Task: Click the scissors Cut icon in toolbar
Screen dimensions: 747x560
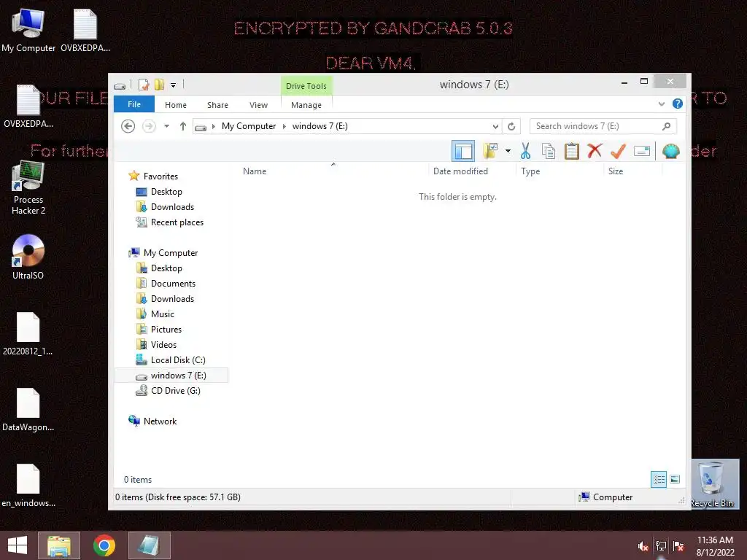Action: point(525,152)
